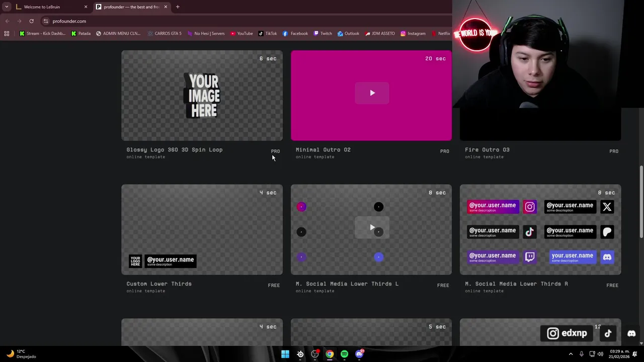The height and width of the screenshot is (362, 644).
Task: Open Spotify from taskbar
Action: click(344, 354)
